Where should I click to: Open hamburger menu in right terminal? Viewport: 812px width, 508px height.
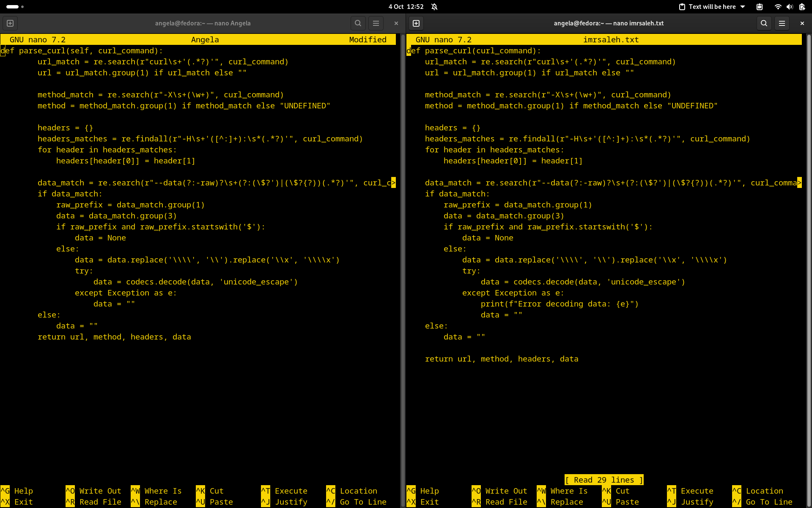782,23
